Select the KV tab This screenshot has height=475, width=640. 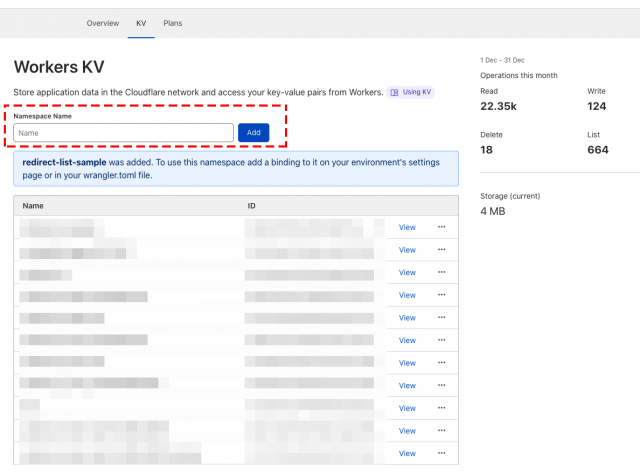(x=141, y=23)
